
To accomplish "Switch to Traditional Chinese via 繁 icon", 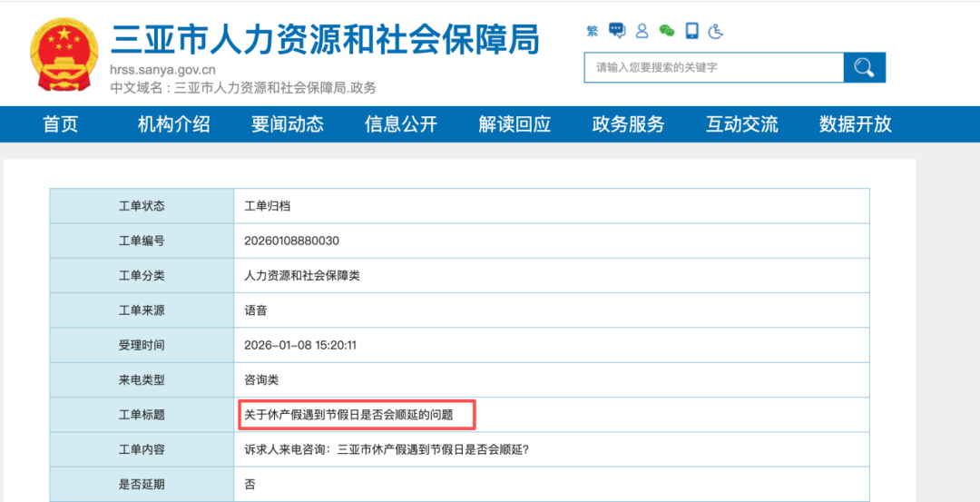I will click(593, 32).
